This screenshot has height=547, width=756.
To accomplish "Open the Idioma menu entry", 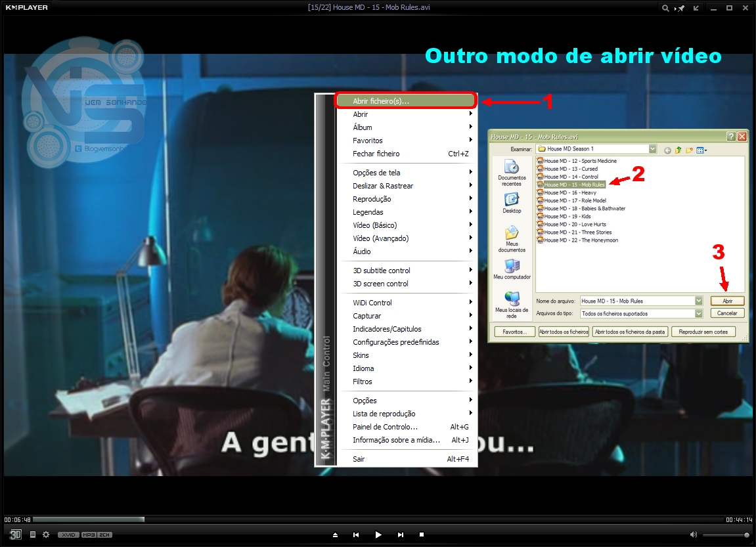I will (x=408, y=368).
